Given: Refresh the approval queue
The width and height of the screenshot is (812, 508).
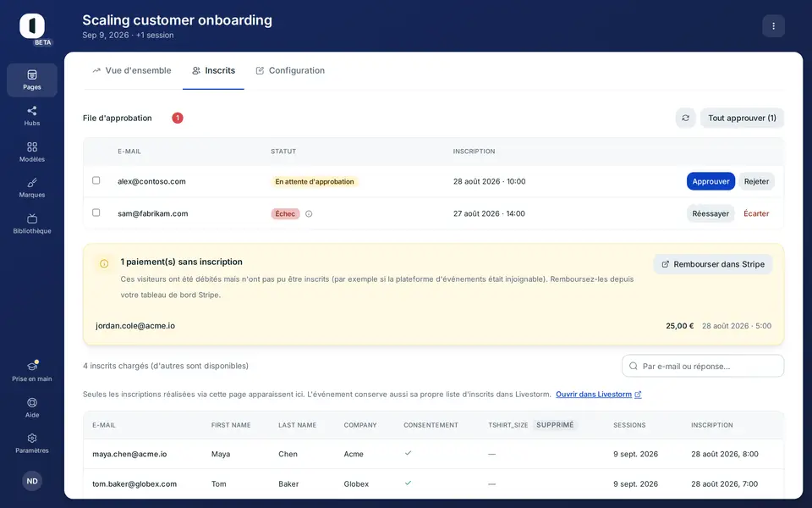Looking at the screenshot, I should click(685, 119).
